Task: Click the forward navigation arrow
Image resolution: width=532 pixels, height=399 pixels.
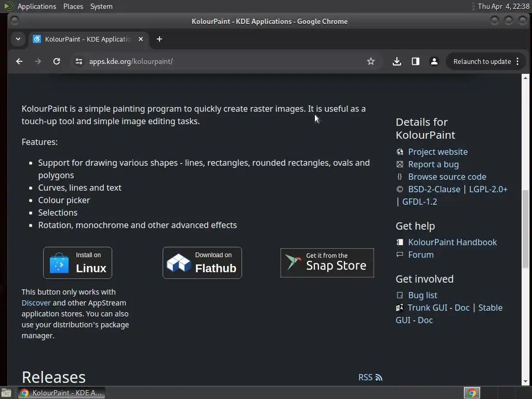Action: pos(38,61)
